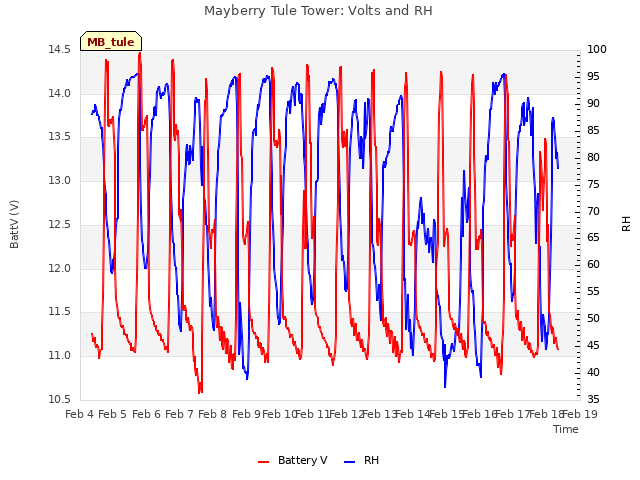Click the Feb 19 date tick label
Image resolution: width=640 pixels, height=480 pixels.
(x=580, y=414)
